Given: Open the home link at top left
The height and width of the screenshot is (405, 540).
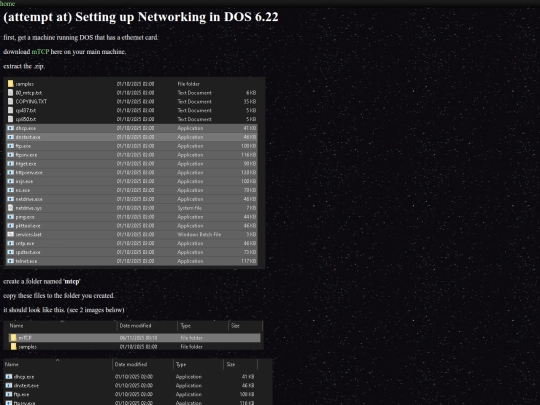Looking at the screenshot, I should [x=8, y=3].
